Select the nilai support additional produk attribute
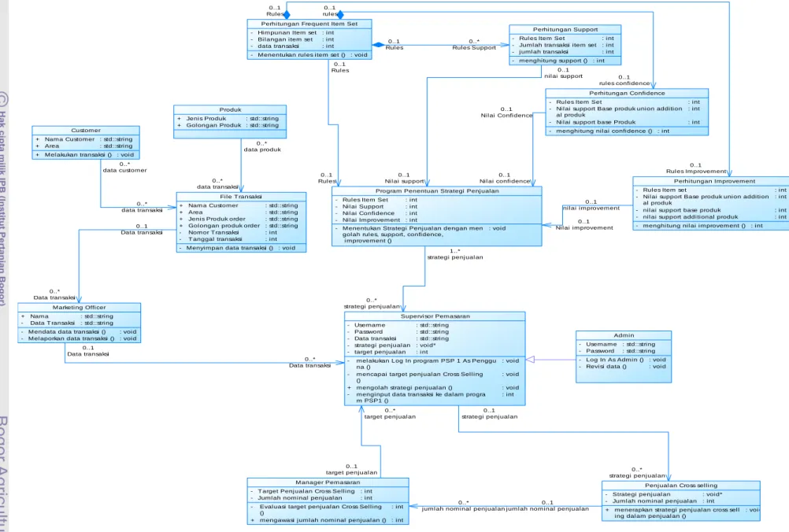 click(690, 217)
